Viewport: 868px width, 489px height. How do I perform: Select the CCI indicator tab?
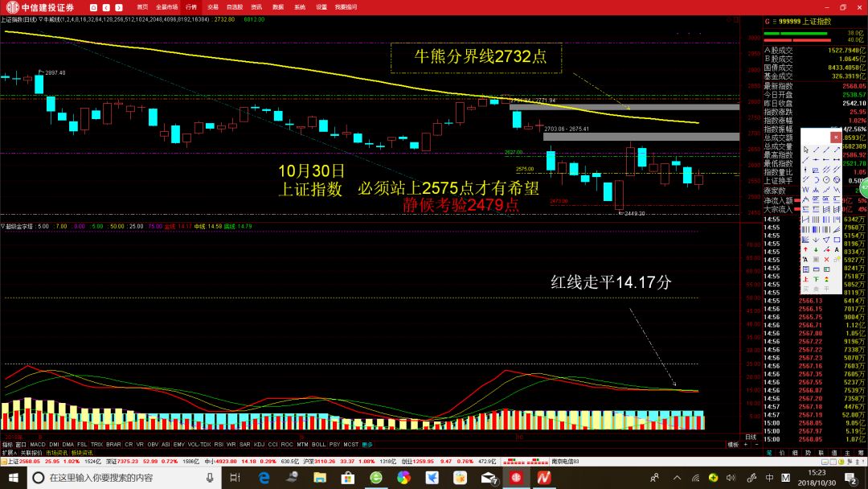point(273,445)
